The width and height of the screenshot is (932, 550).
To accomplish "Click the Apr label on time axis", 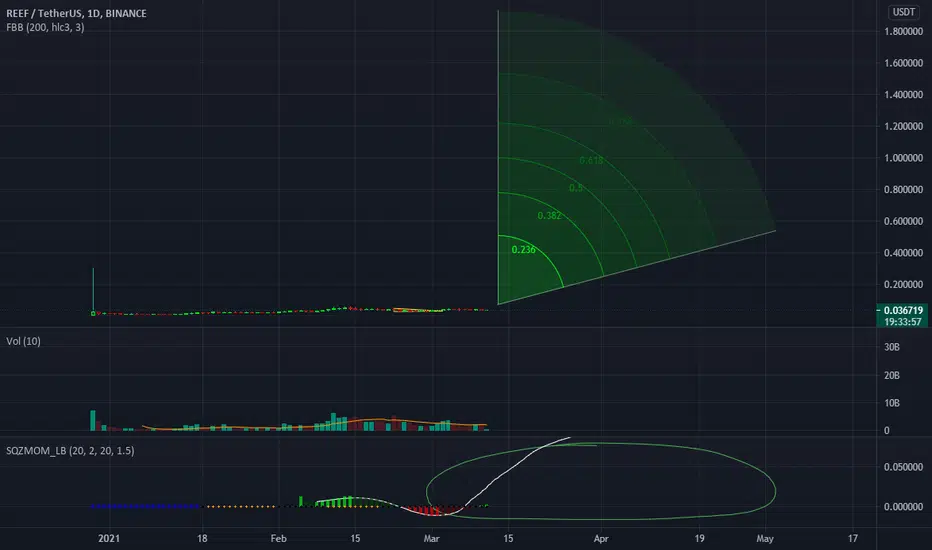I will click(601, 539).
